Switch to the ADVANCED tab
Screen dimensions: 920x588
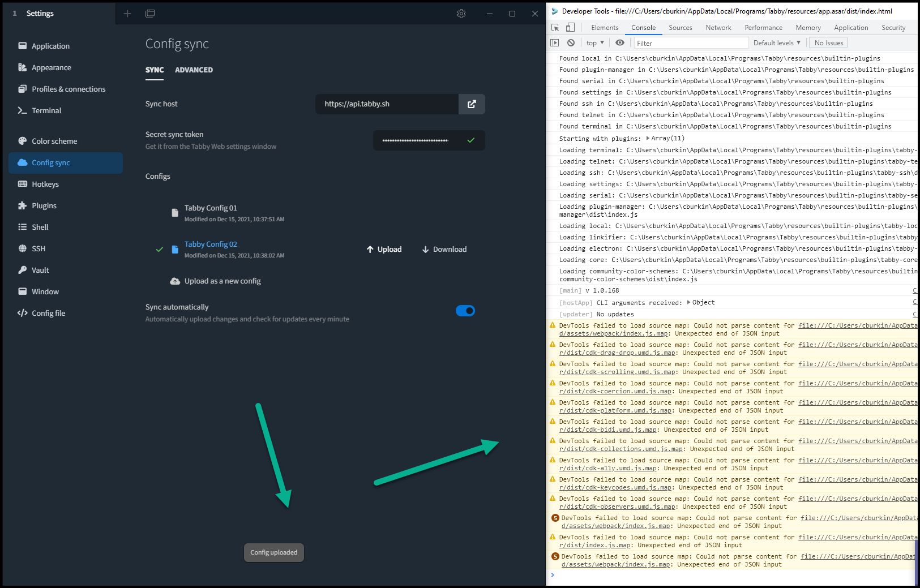pos(194,70)
